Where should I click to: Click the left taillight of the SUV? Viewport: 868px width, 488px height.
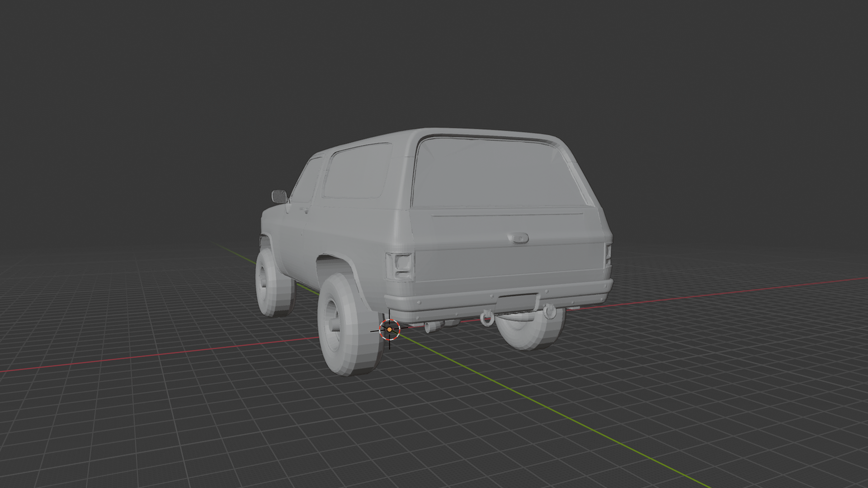pos(401,266)
